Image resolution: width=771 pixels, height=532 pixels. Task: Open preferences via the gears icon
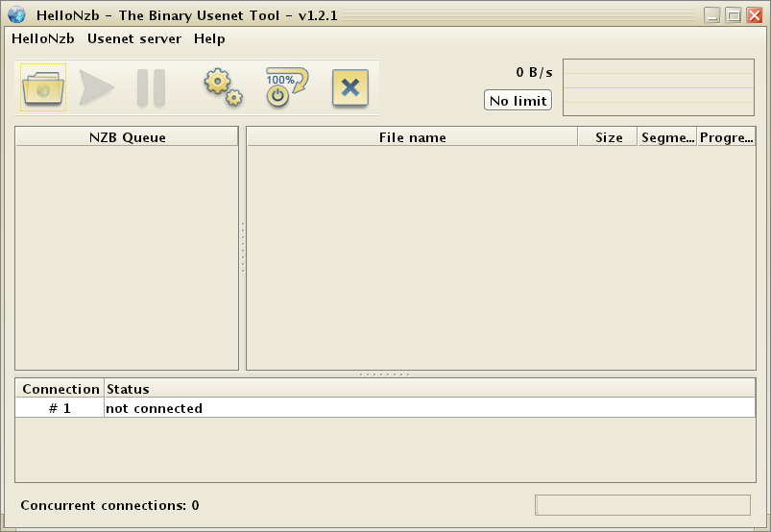click(224, 87)
